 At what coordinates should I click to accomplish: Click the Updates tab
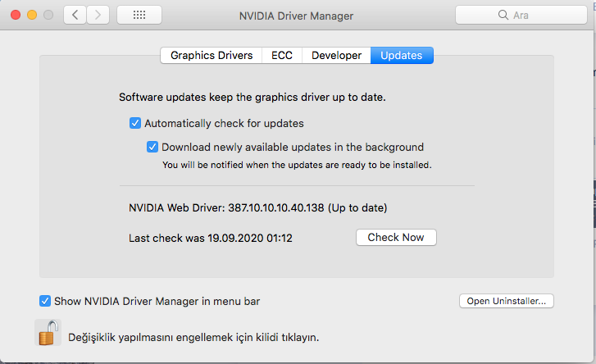point(402,56)
